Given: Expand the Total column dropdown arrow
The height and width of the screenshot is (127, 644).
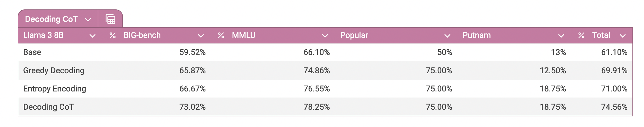Looking at the screenshot, I should [623, 36].
